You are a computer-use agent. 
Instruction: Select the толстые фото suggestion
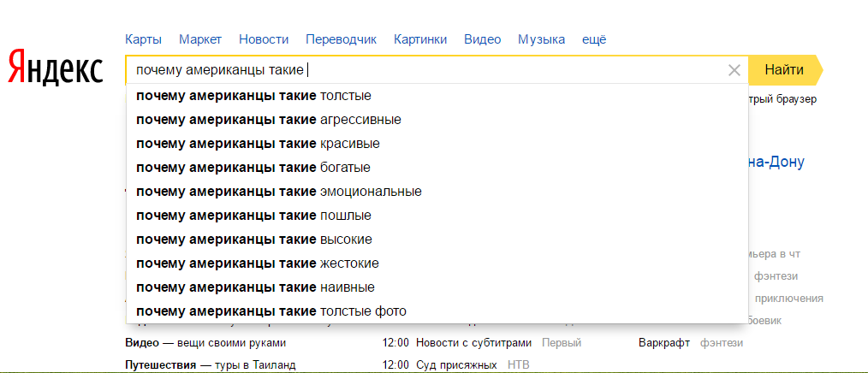point(271,311)
